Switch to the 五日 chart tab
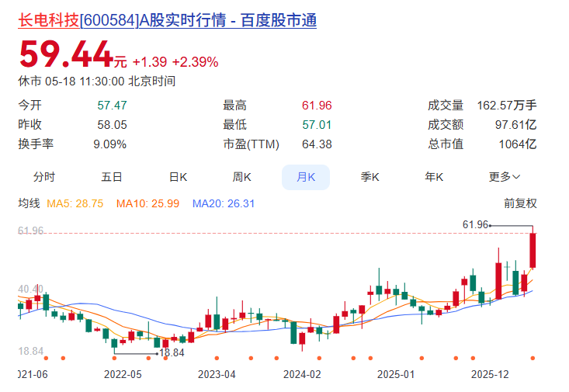The height and width of the screenshot is (392, 569). pos(112,177)
